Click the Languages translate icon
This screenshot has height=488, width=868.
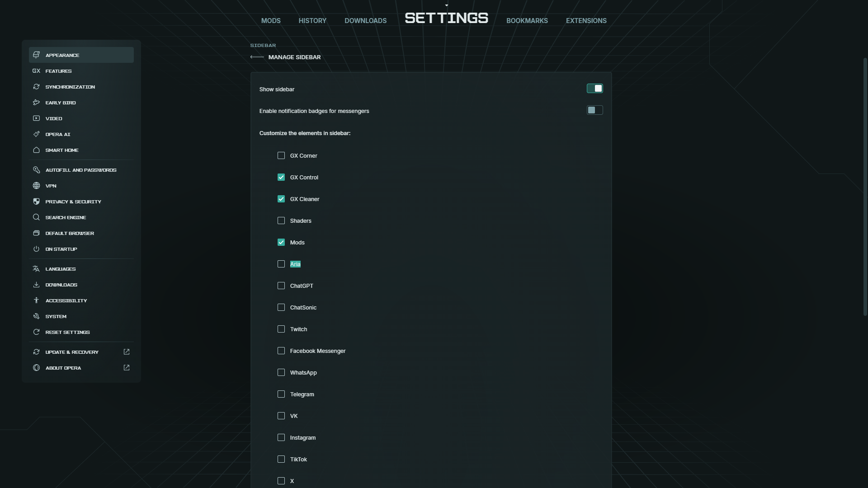pyautogui.click(x=36, y=269)
